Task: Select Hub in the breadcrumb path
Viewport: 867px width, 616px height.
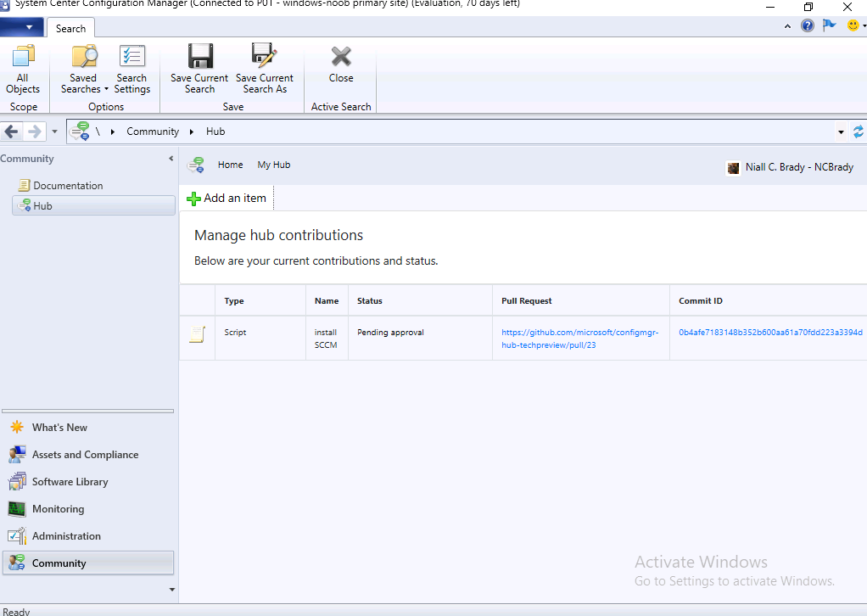Action: pyautogui.click(x=215, y=132)
